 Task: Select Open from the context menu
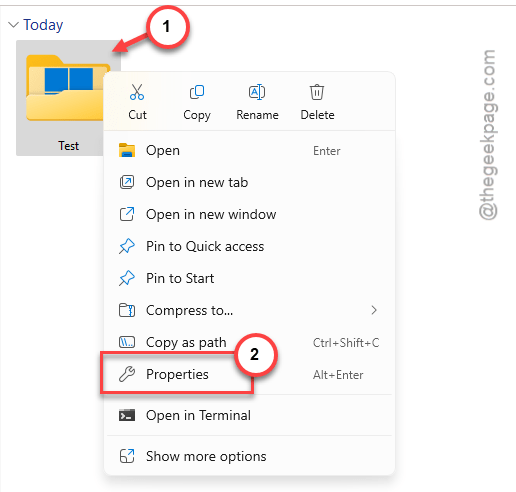click(x=249, y=150)
